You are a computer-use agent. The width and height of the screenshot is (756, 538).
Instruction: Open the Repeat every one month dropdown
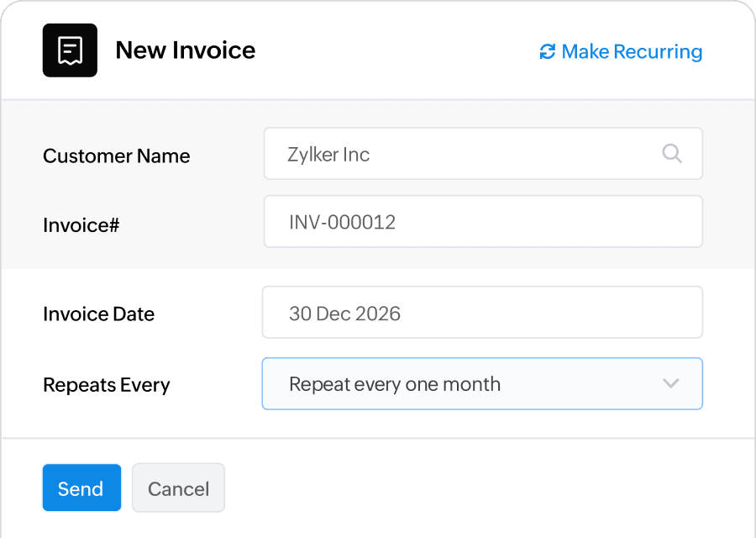(x=482, y=383)
